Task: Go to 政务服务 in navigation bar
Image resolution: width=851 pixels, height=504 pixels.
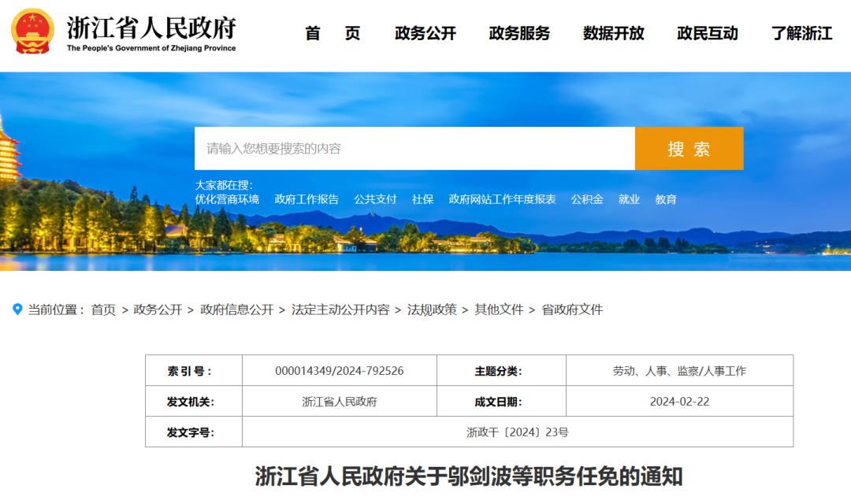Action: click(x=519, y=34)
